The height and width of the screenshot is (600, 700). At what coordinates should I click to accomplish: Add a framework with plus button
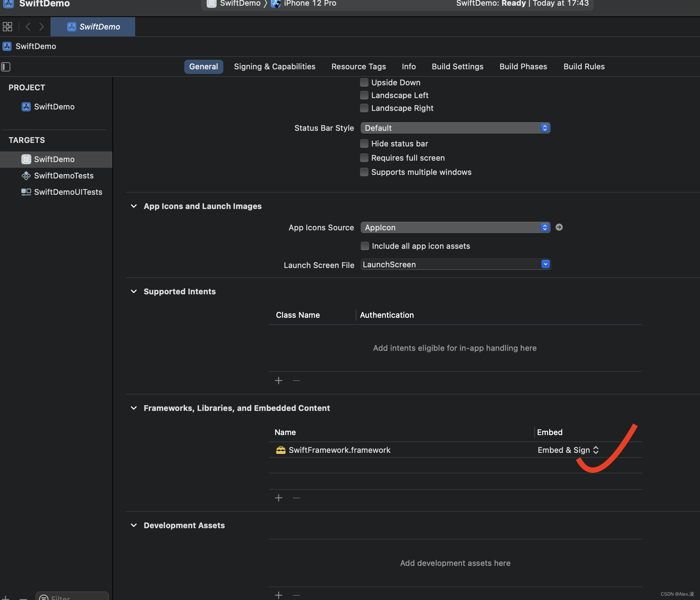(279, 498)
